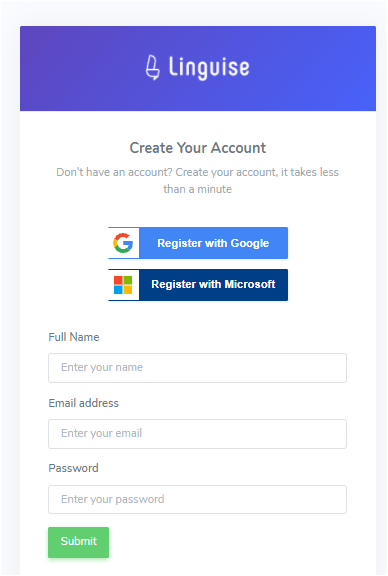
Task: Click the red square of the Microsoft logo
Action: [x=118, y=281]
